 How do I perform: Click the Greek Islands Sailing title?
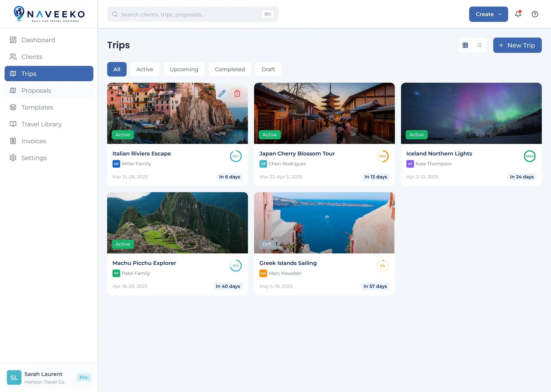[x=288, y=263]
